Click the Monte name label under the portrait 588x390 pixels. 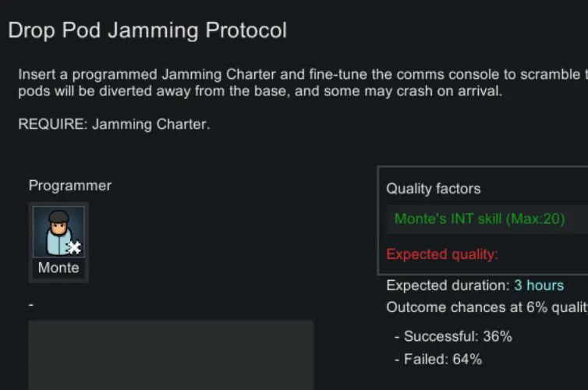(x=58, y=268)
